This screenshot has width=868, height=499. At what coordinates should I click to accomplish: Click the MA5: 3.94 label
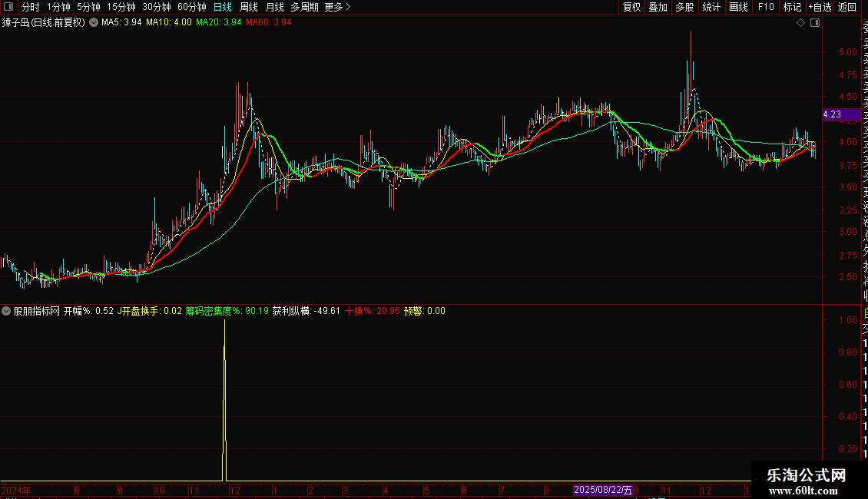coord(121,22)
